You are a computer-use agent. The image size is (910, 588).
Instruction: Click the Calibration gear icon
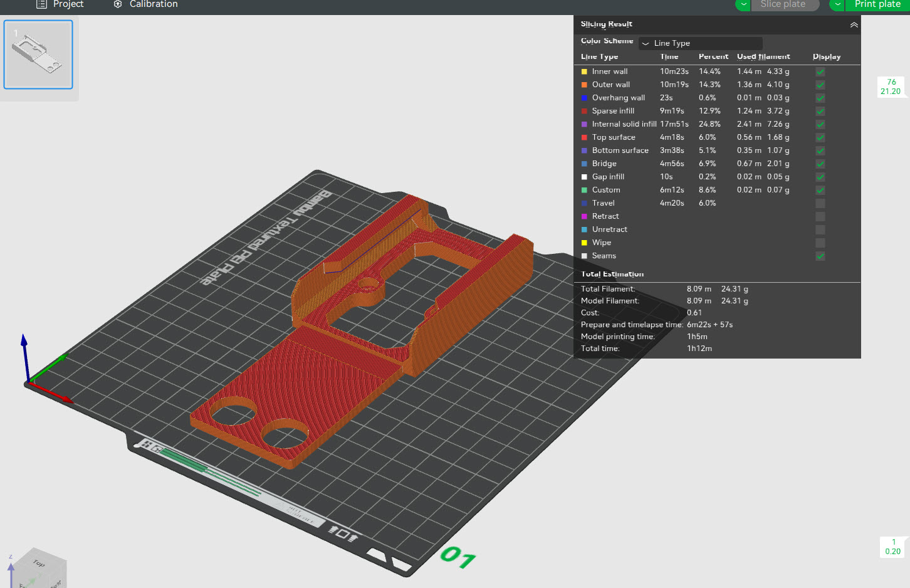click(x=118, y=4)
